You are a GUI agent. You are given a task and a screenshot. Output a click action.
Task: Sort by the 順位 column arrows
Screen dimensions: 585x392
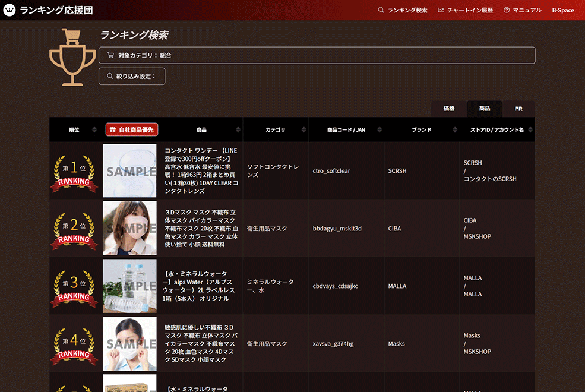click(x=94, y=129)
